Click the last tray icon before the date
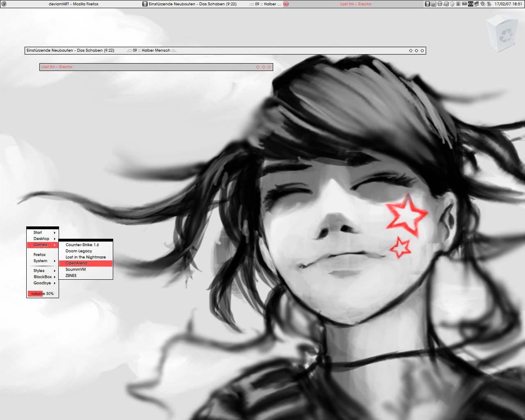 (x=489, y=4)
